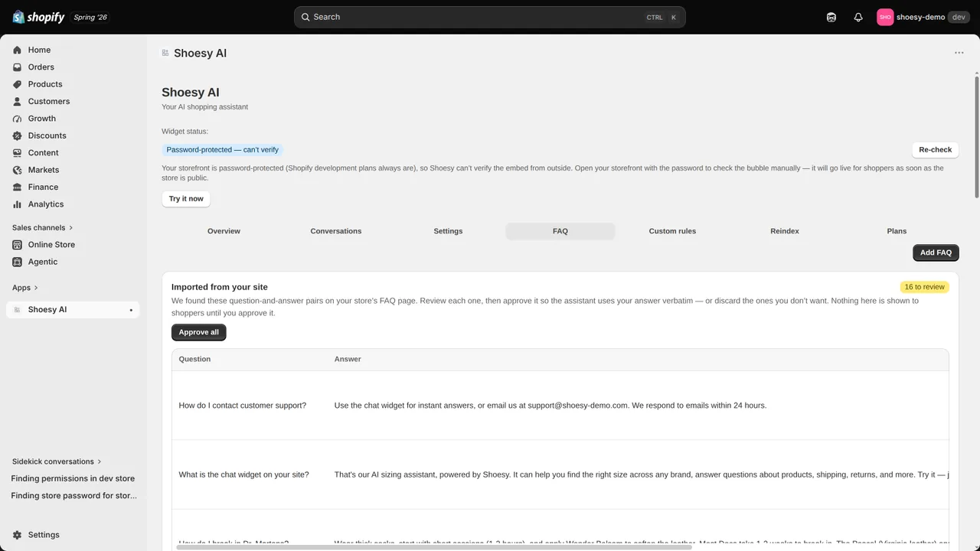980x551 pixels.
Task: Click the Agentic channel icon
Action: click(x=17, y=262)
